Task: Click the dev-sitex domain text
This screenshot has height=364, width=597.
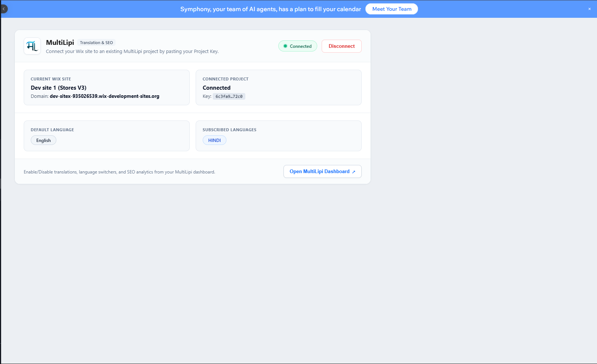Action: point(105,96)
